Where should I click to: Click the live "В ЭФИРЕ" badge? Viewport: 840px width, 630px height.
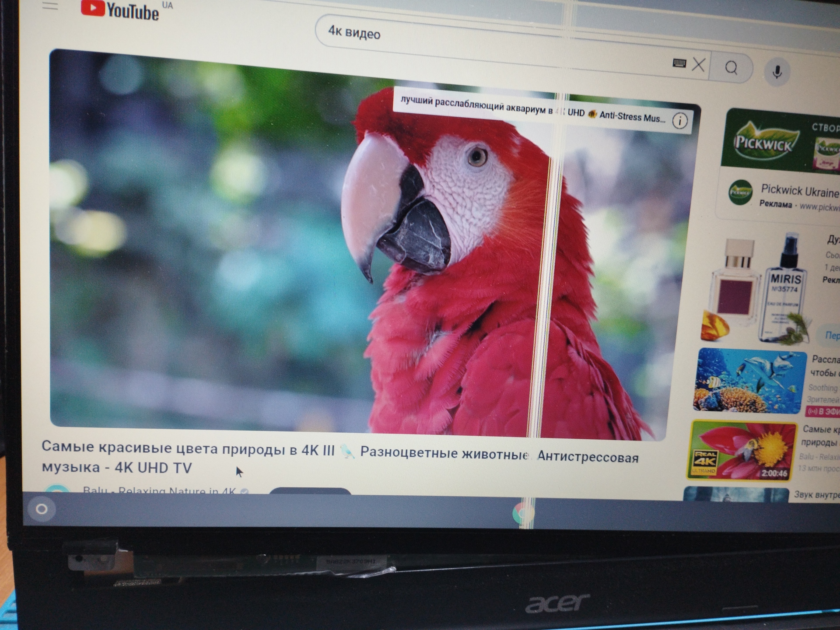click(x=823, y=411)
